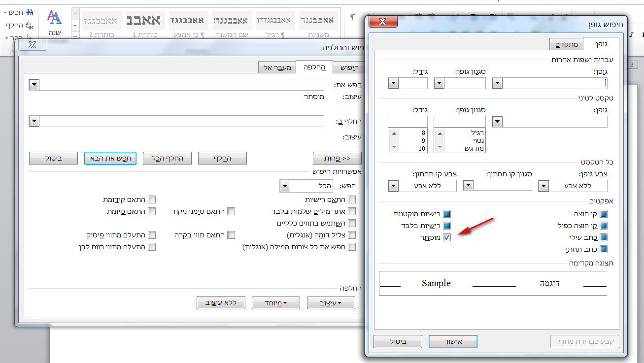Viewport: 644px width, 363px height.
Task: Toggle the קו חוצה כפול (double strikethrough) checkbox
Action: [603, 226]
